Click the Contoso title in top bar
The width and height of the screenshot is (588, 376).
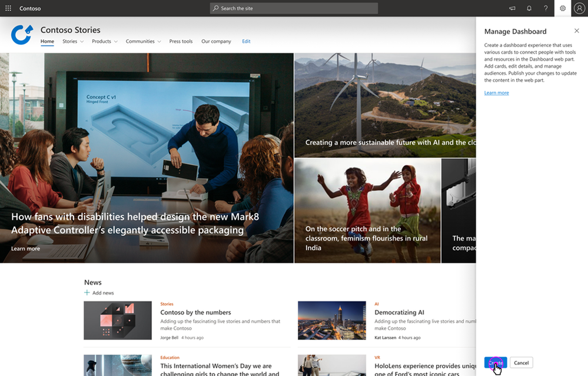pyautogui.click(x=30, y=8)
